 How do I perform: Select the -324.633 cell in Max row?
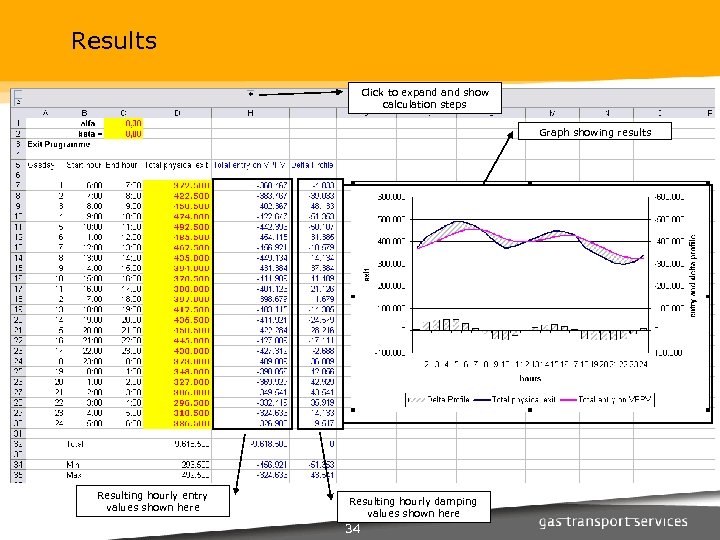[250, 475]
